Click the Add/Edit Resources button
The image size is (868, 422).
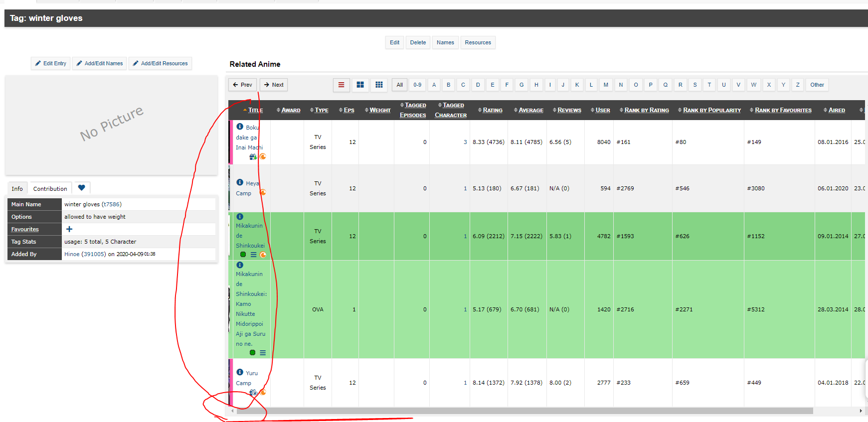(160, 63)
